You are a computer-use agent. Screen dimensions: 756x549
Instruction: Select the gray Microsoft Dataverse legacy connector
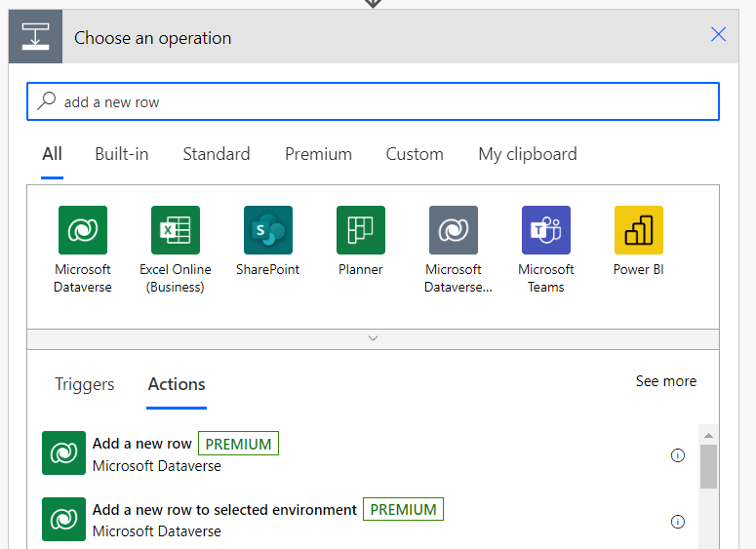click(x=454, y=230)
